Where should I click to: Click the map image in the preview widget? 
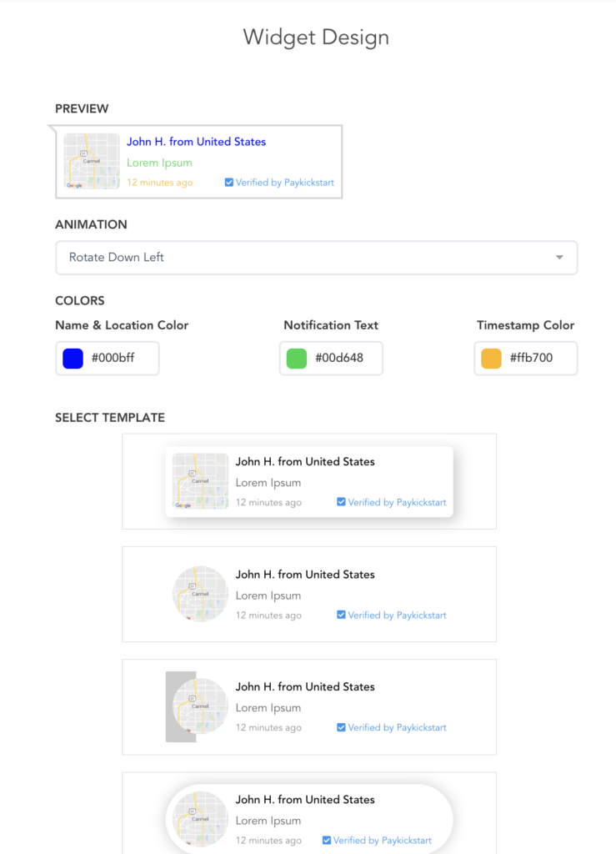92,162
